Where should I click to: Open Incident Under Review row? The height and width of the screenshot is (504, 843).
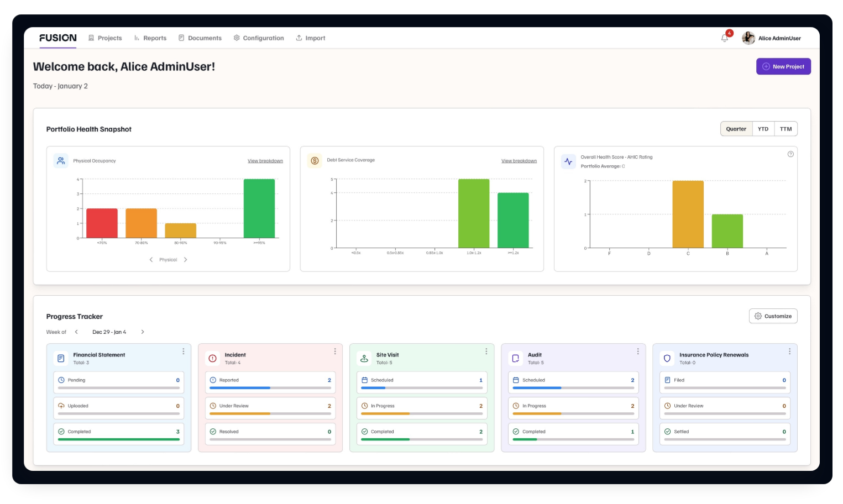(x=270, y=408)
